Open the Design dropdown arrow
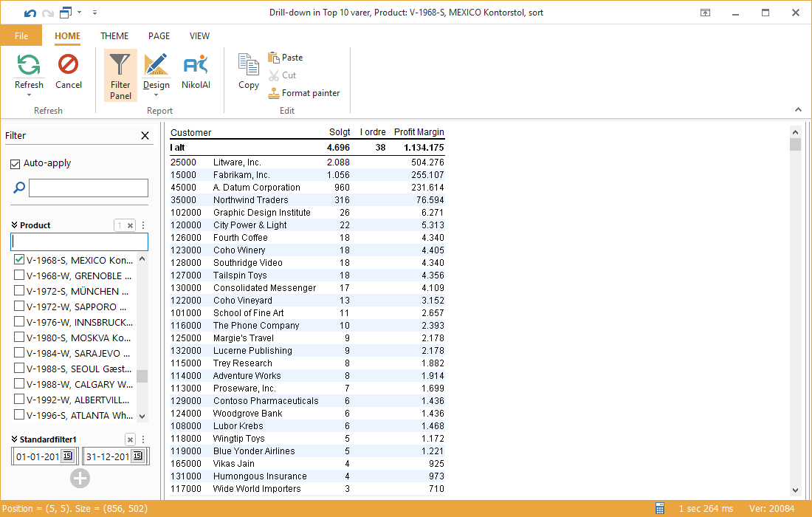 tap(156, 95)
